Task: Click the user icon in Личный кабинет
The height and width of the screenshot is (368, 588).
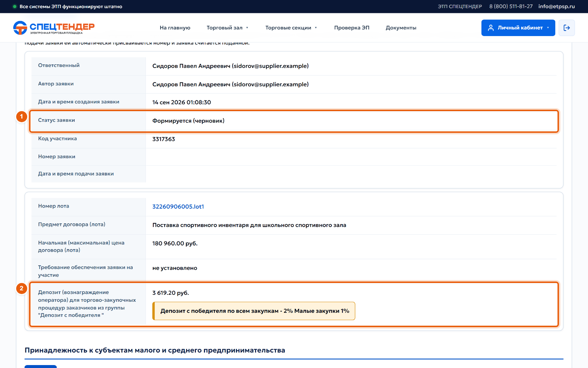Action: pos(491,28)
